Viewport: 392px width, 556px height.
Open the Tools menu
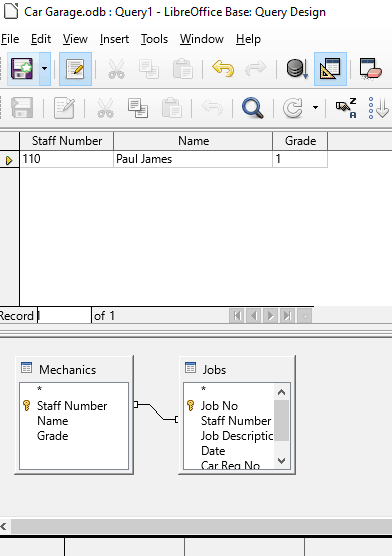click(154, 39)
